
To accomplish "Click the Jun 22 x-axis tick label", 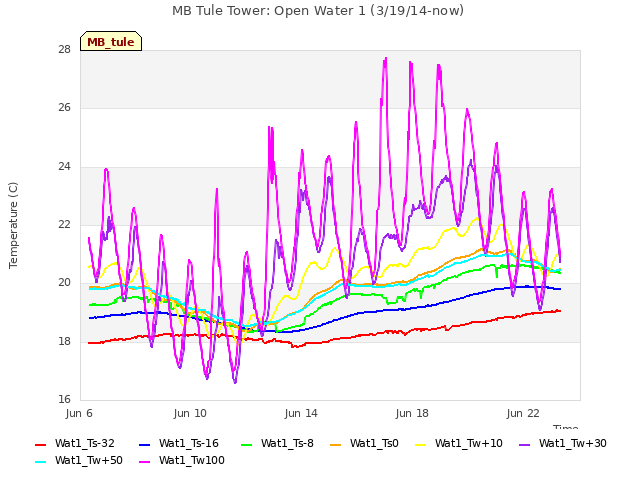I will pos(523,413).
